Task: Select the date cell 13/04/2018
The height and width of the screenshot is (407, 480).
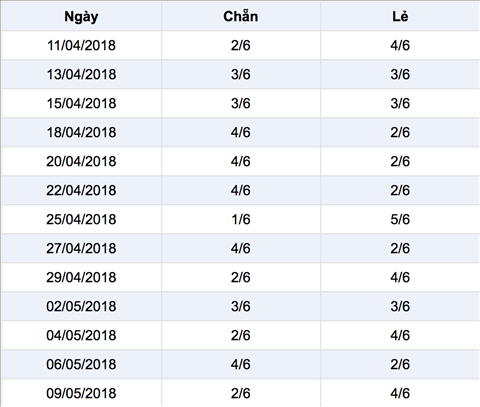Action: tap(81, 74)
